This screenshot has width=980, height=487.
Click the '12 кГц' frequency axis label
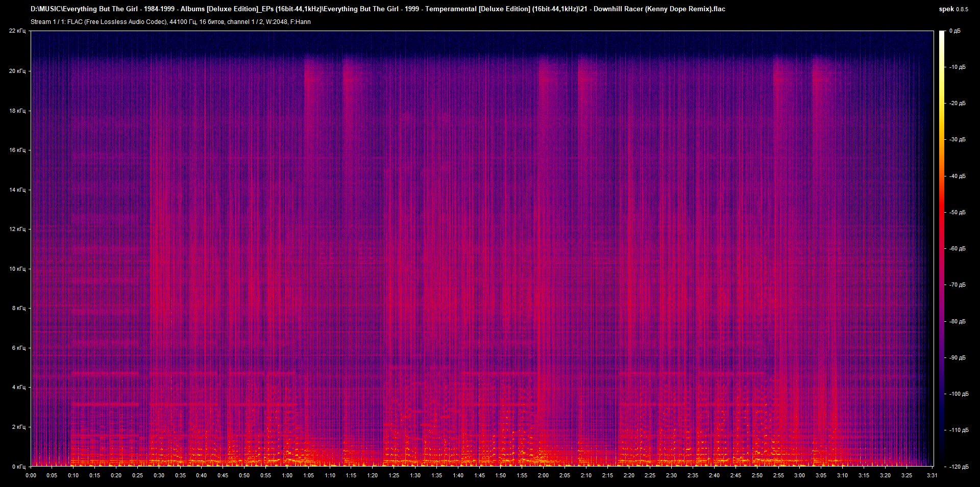click(17, 229)
